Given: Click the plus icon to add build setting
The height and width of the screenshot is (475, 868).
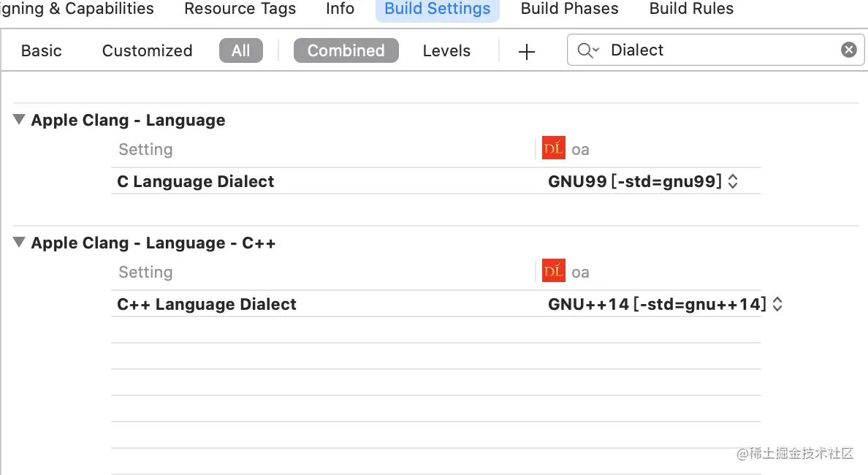Looking at the screenshot, I should [526, 51].
